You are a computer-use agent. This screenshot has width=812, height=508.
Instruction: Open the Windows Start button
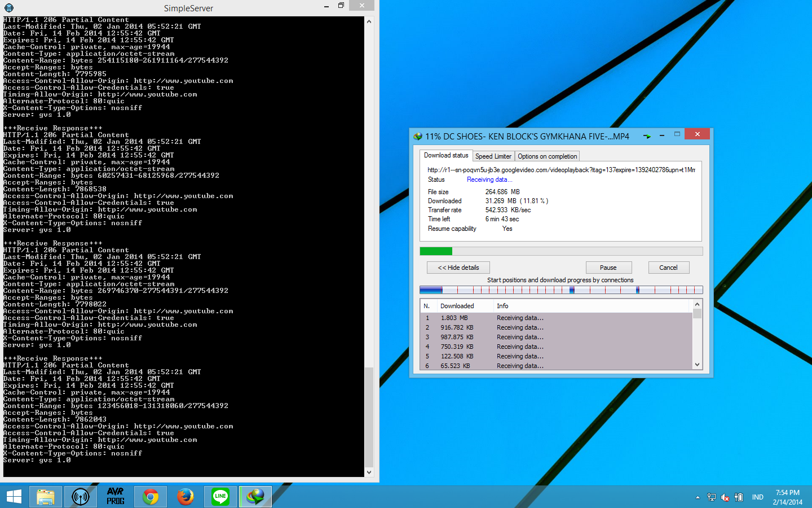coord(14,497)
